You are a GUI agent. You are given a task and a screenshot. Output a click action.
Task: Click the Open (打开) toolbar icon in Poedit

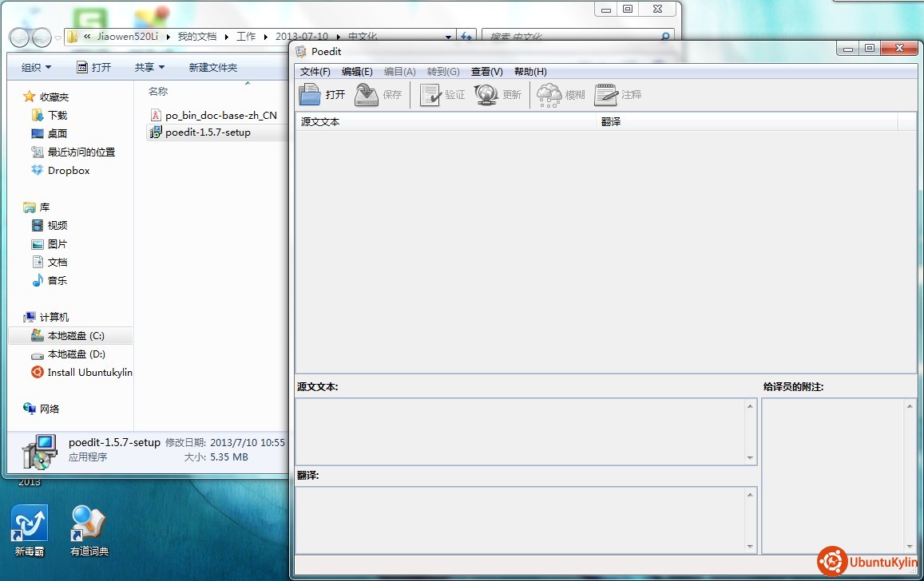pos(310,95)
